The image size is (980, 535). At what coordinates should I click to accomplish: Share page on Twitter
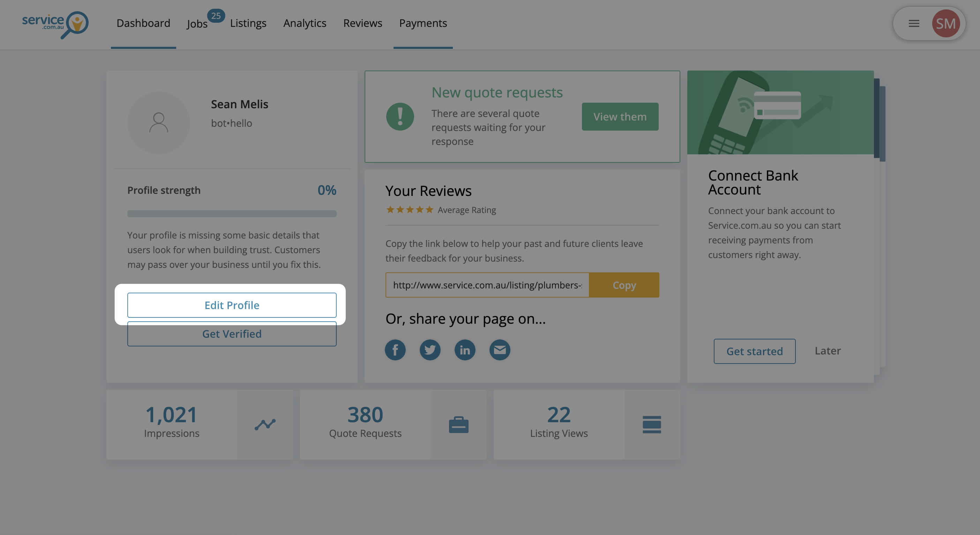pyautogui.click(x=430, y=350)
